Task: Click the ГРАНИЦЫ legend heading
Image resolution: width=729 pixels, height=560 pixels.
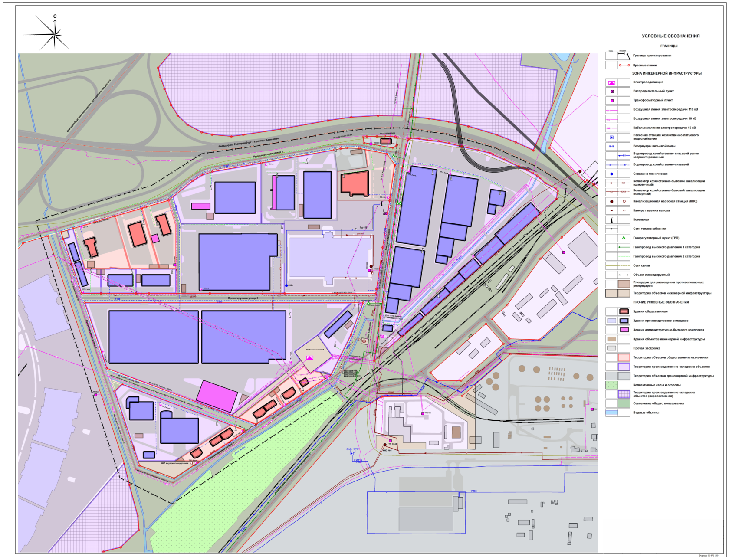Action: point(669,46)
